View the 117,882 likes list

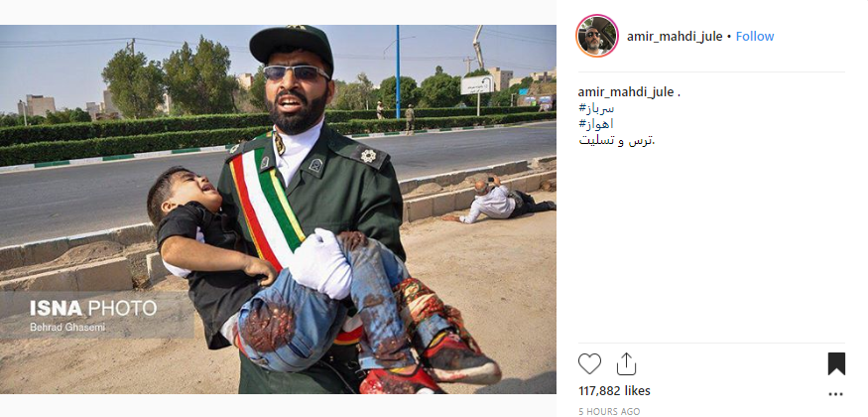coord(614,391)
